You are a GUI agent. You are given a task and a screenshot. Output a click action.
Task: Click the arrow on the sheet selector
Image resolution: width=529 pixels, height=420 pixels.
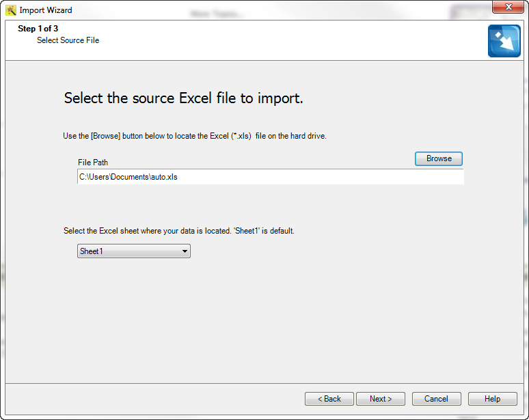(185, 251)
